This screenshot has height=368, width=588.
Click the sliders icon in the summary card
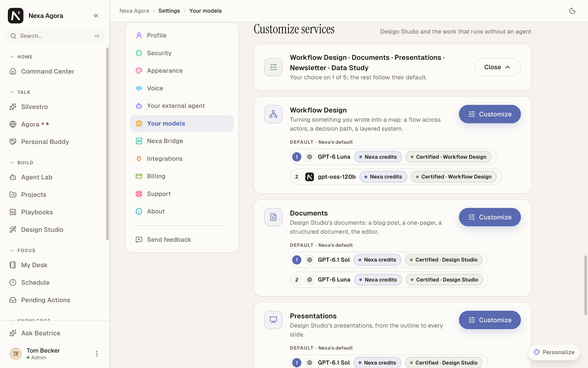(x=273, y=67)
